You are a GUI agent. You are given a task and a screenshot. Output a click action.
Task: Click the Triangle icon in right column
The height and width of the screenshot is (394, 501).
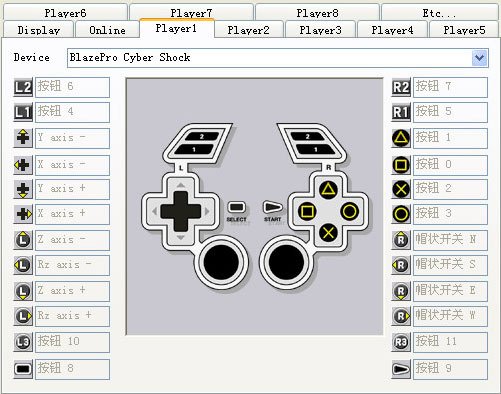(401, 138)
